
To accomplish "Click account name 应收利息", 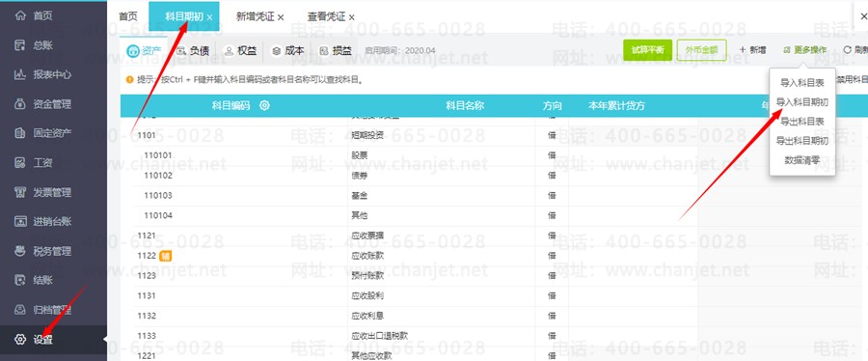I will pyautogui.click(x=367, y=316).
